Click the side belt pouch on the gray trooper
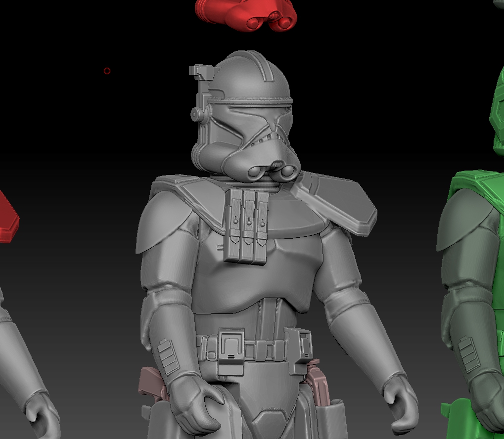The height and width of the screenshot is (439, 504). [299, 351]
